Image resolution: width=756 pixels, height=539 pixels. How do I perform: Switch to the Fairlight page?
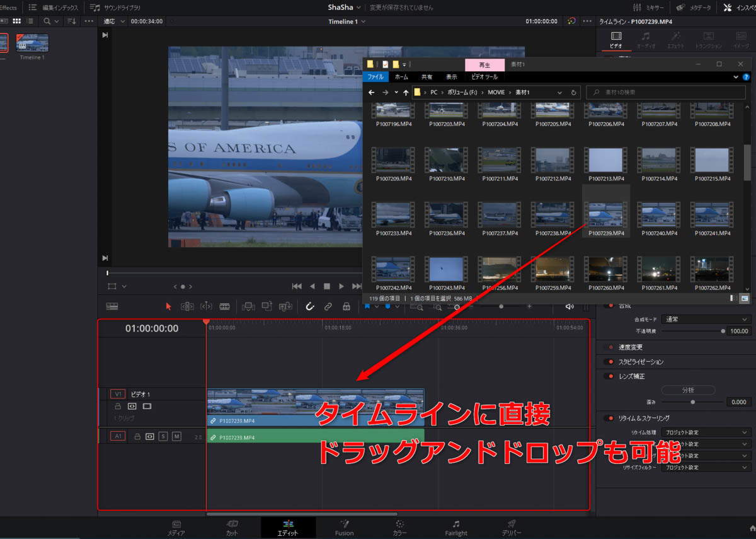pyautogui.click(x=455, y=528)
